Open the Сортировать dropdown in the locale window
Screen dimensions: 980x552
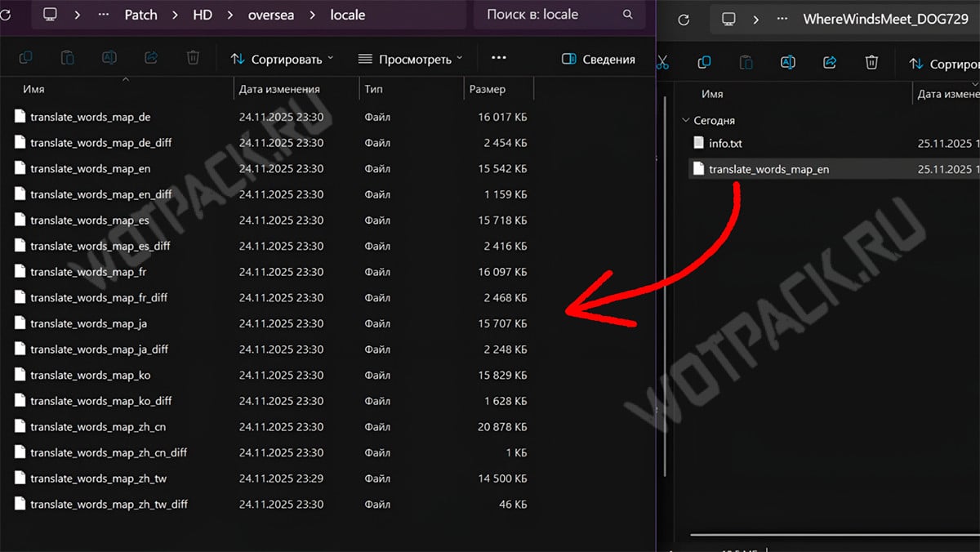click(283, 59)
